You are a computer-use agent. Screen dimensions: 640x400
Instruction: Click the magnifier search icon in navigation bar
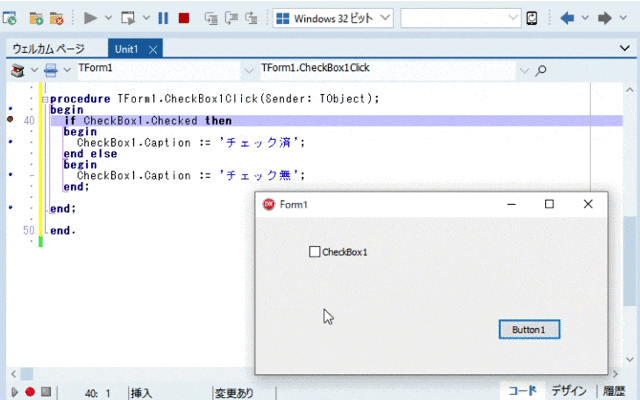pos(541,71)
